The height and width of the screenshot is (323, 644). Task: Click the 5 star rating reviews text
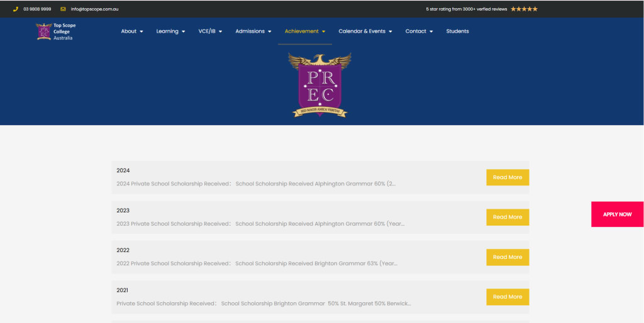point(467,9)
